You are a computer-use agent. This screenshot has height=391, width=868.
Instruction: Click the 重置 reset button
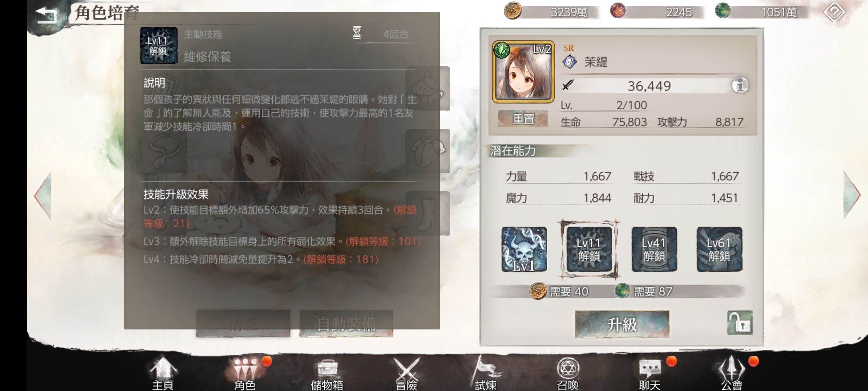(523, 119)
